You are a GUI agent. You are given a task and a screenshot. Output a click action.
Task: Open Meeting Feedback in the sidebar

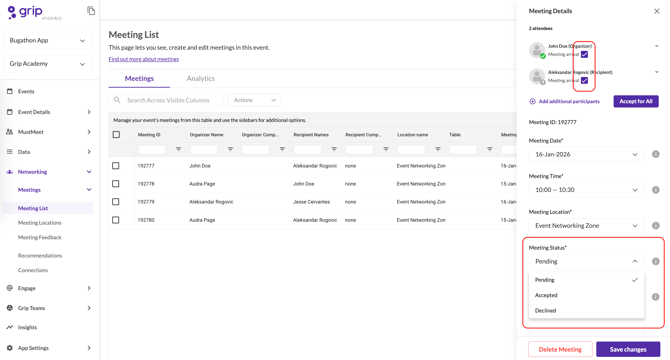[40, 237]
